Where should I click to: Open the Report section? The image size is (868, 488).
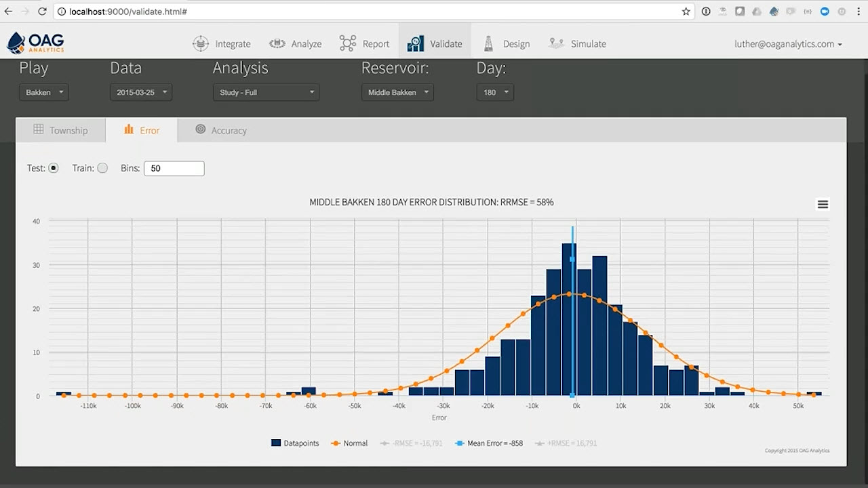click(x=364, y=43)
